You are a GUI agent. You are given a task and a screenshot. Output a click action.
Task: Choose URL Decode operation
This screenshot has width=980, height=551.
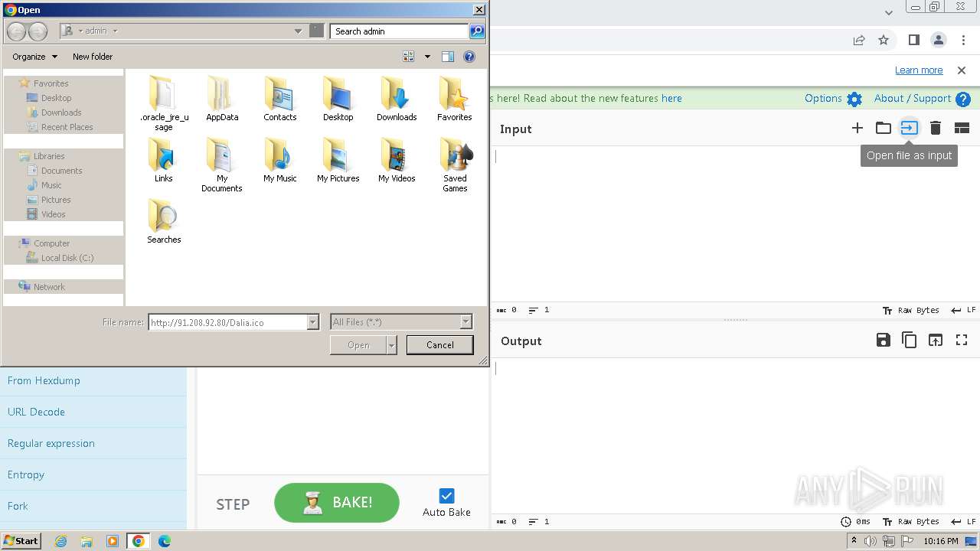click(93, 412)
